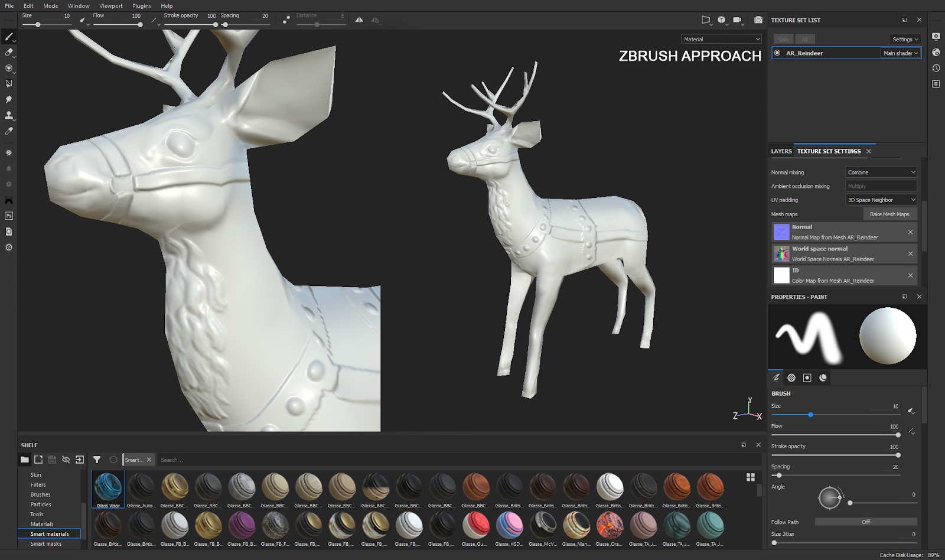Switch to the Layers tab
Viewport: 945px width, 560px height.
pos(781,151)
